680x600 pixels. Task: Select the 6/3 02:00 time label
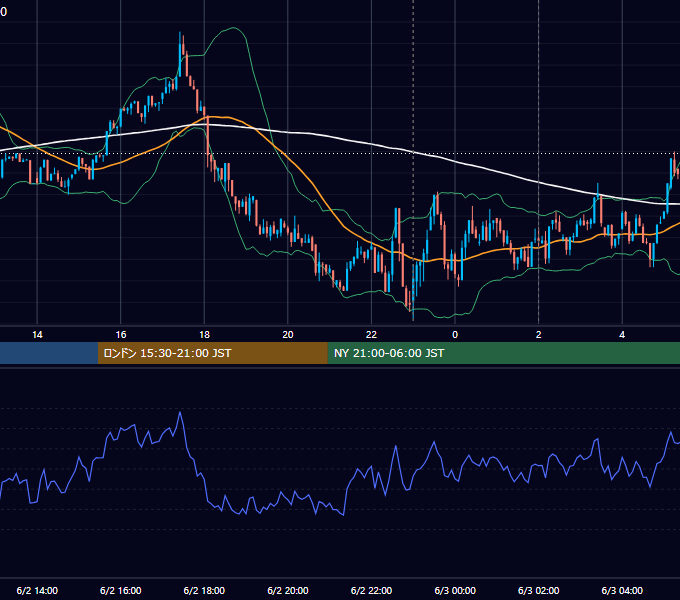(539, 590)
